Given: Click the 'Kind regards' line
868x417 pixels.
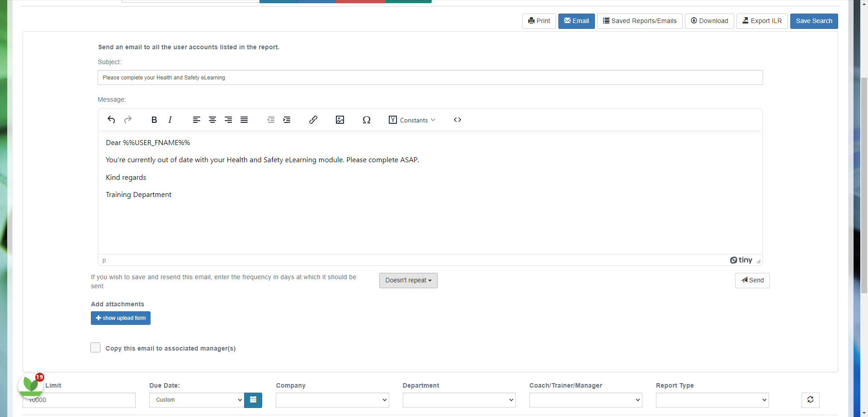Looking at the screenshot, I should pyautogui.click(x=126, y=178).
